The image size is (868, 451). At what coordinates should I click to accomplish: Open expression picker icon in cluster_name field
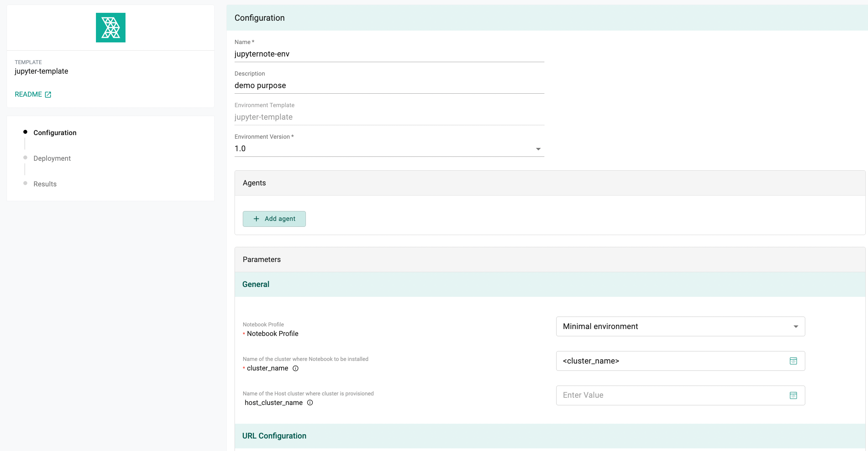pyautogui.click(x=793, y=361)
